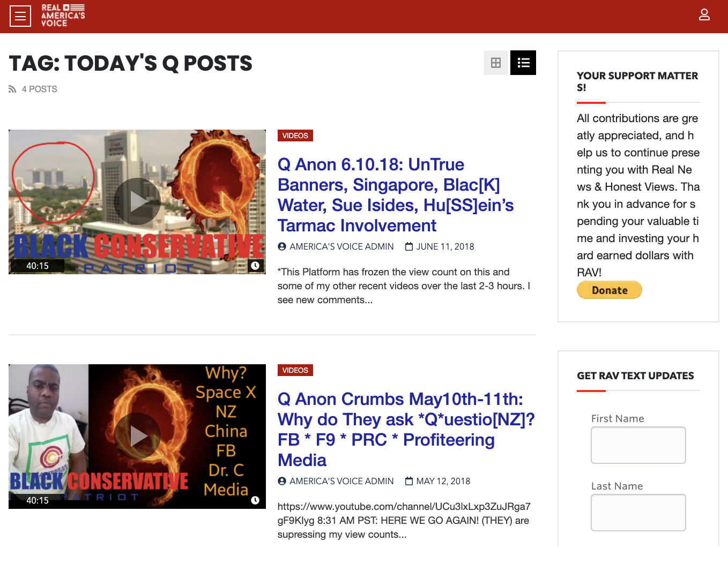Open the VIDEOS category tag of first post
Image resolution: width=728 pixels, height=571 pixels.
pyautogui.click(x=295, y=136)
